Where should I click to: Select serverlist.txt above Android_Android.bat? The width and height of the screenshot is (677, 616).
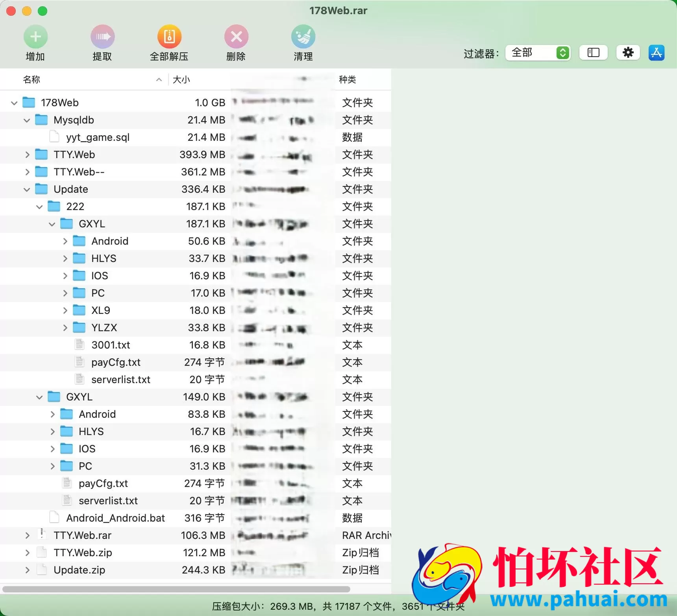108,501
